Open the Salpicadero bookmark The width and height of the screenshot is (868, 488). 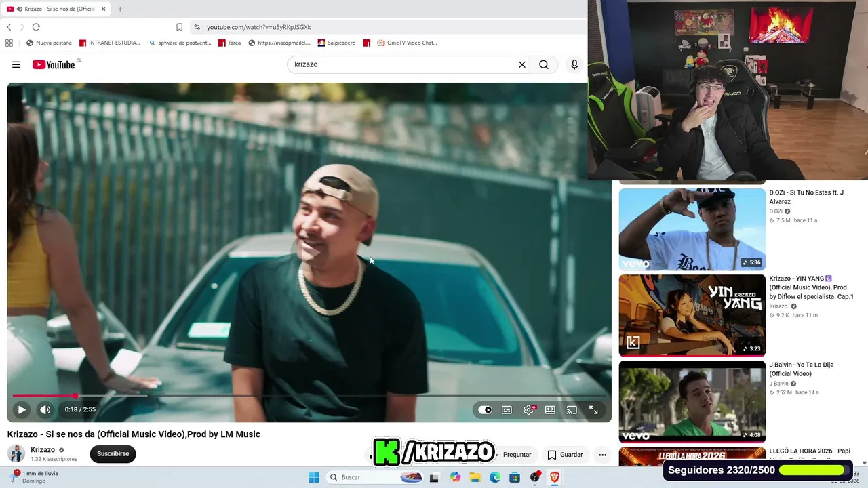tap(336, 43)
